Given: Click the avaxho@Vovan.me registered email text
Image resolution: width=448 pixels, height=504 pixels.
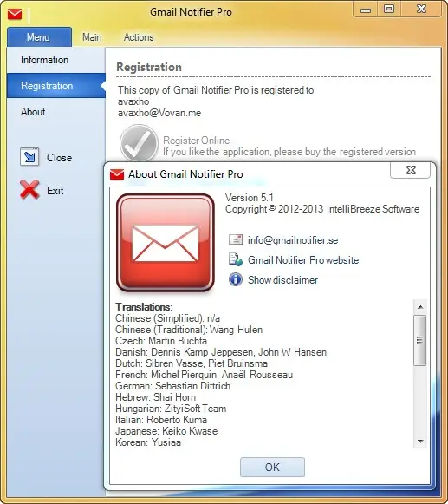Looking at the screenshot, I should (x=159, y=113).
